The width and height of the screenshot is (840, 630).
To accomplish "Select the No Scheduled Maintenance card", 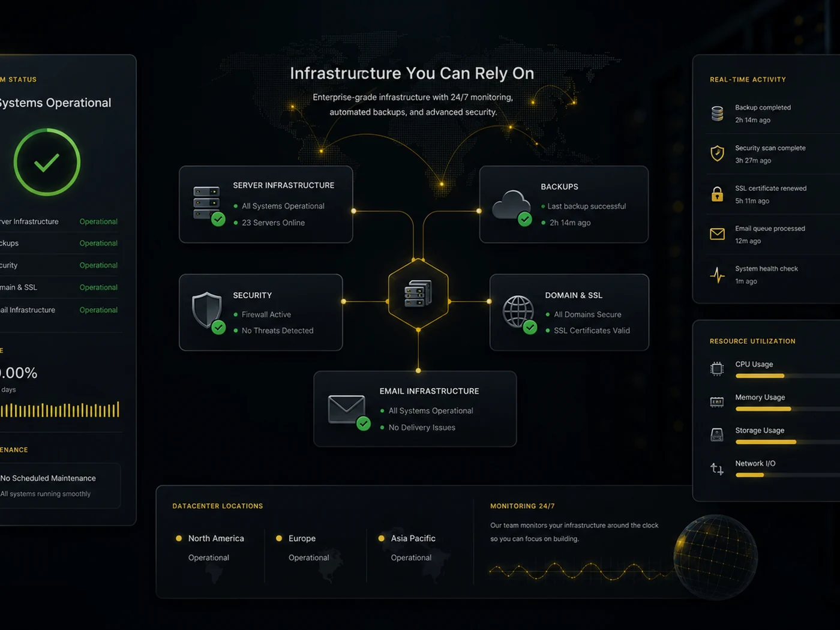I will (59, 485).
